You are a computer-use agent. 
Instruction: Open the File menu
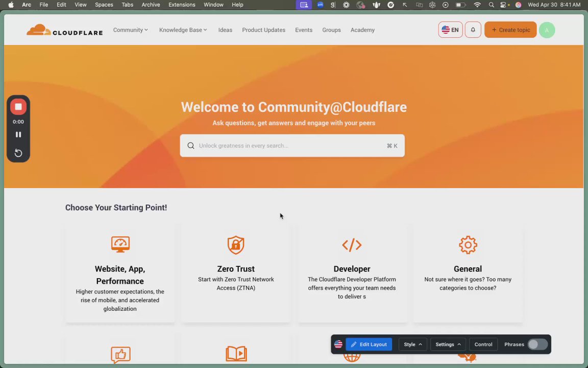tap(44, 5)
